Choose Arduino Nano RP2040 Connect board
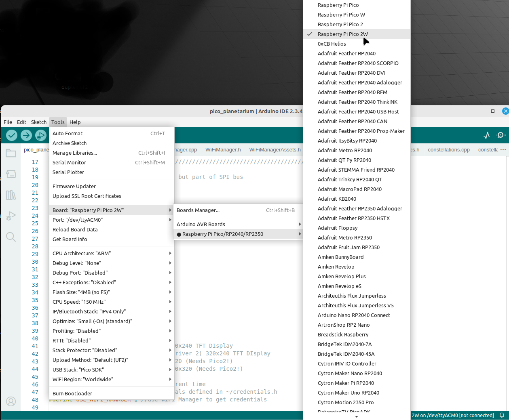 coord(357,315)
